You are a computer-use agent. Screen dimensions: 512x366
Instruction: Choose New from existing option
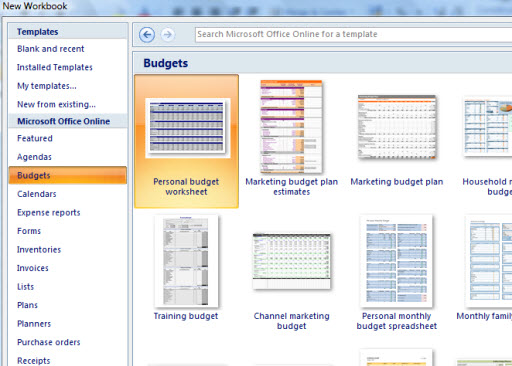(57, 104)
